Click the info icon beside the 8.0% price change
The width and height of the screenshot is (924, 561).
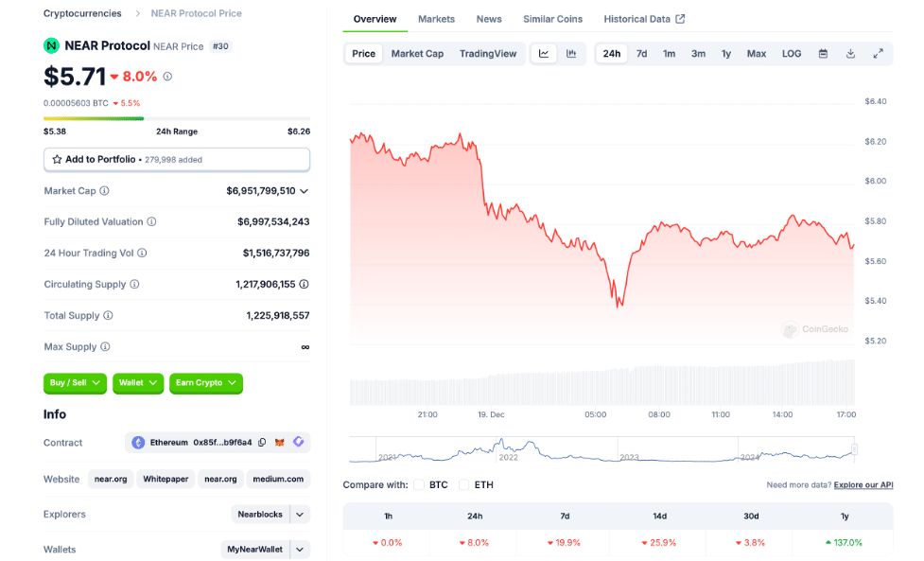(x=167, y=77)
